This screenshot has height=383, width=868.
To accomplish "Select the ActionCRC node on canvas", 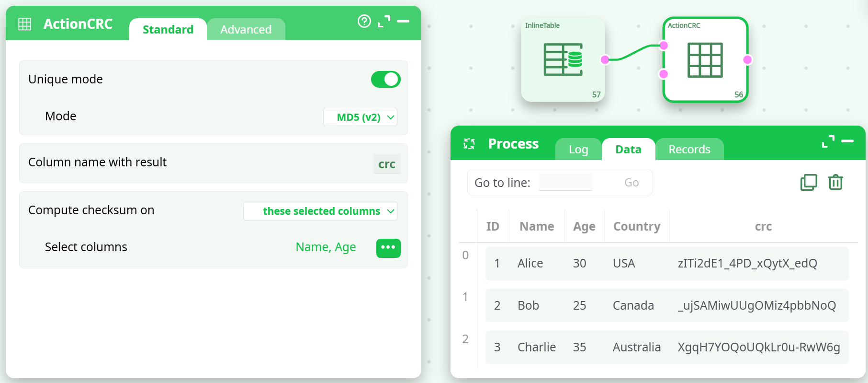I will pos(705,60).
